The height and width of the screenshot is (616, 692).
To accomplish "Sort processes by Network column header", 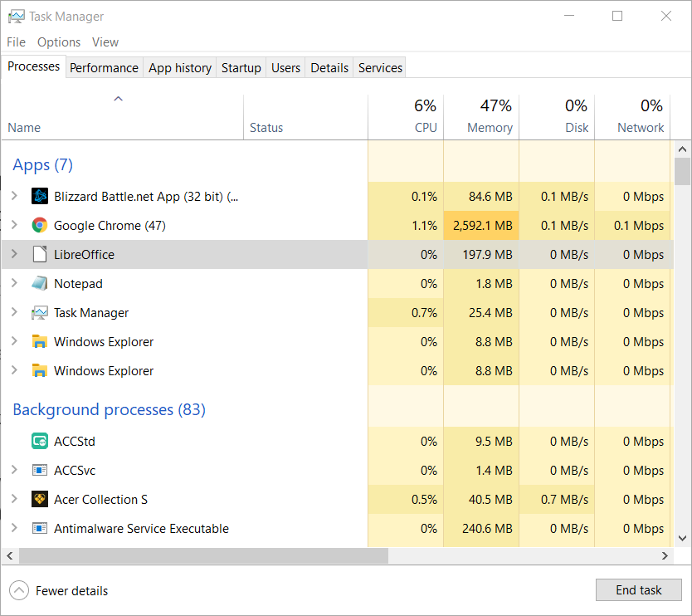I will [x=632, y=117].
